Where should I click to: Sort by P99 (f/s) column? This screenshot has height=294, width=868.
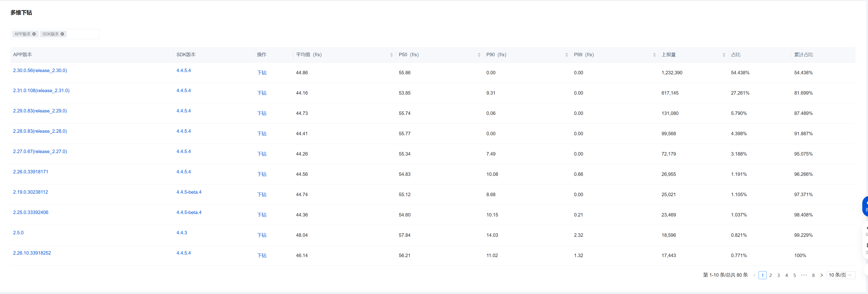click(x=654, y=55)
